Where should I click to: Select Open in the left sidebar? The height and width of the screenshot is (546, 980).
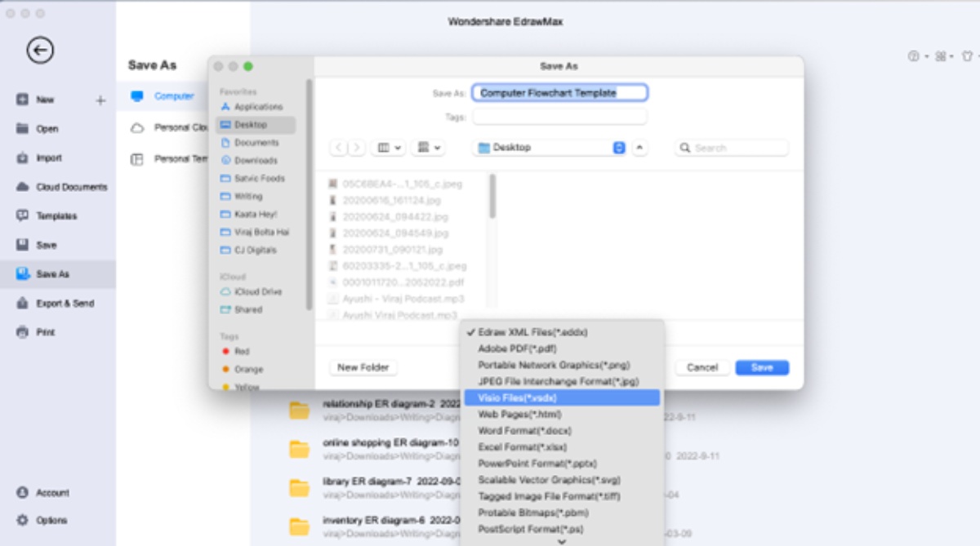tap(38, 129)
